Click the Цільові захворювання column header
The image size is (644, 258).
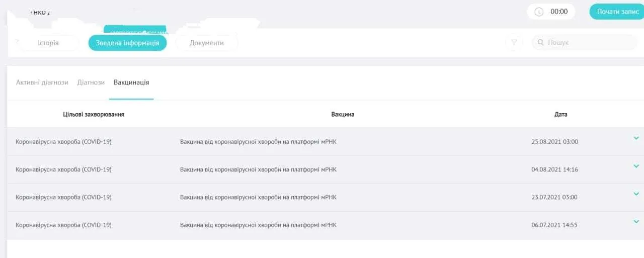coord(94,114)
